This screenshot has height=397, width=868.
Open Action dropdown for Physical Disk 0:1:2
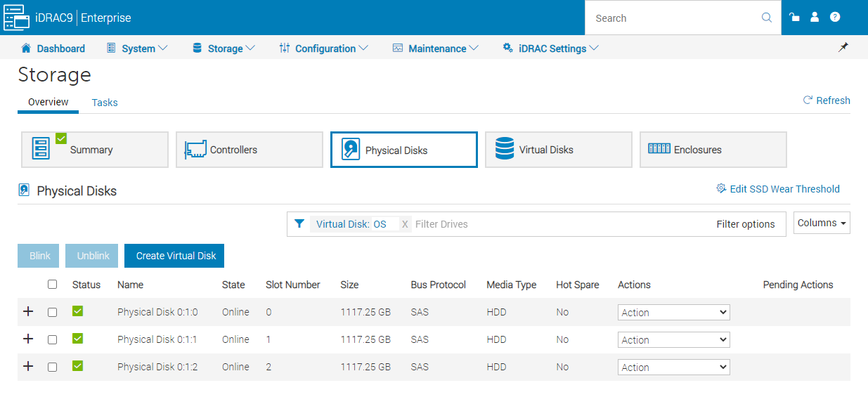tap(674, 367)
